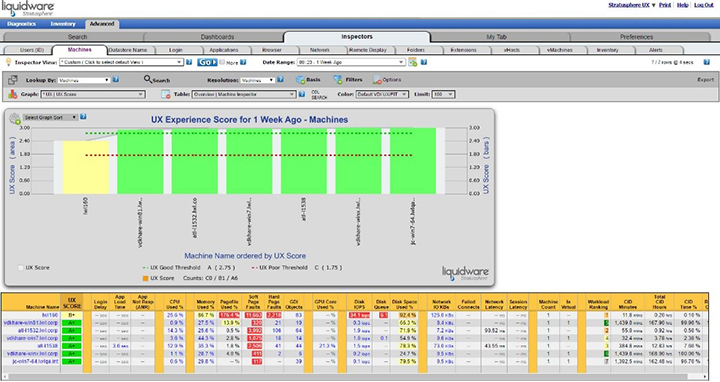The image size is (720, 382).
Task: Select the Alerts sub-tab
Action: 655,50
